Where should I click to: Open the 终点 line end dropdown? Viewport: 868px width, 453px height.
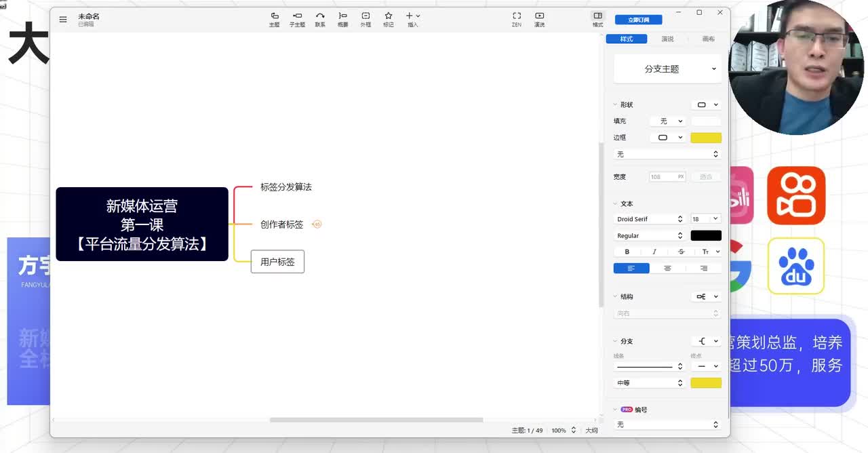click(706, 366)
